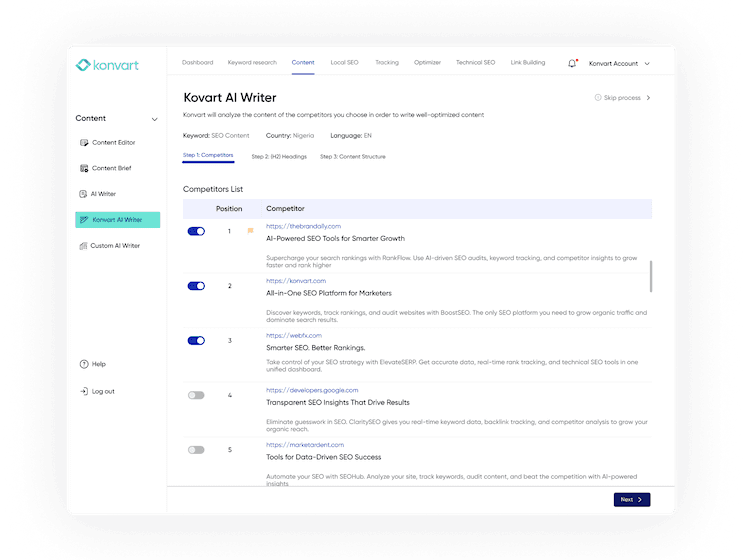This screenshot has width=743, height=560.
Task: Click Konvart Account name
Action: pyautogui.click(x=613, y=63)
